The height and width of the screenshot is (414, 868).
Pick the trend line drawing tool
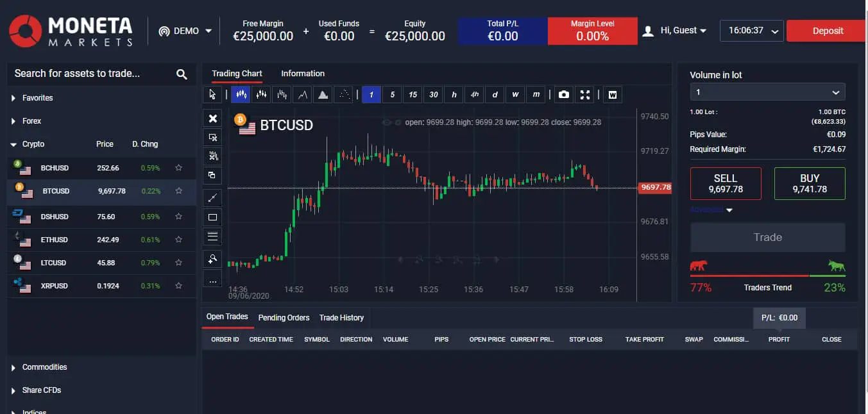click(213, 197)
